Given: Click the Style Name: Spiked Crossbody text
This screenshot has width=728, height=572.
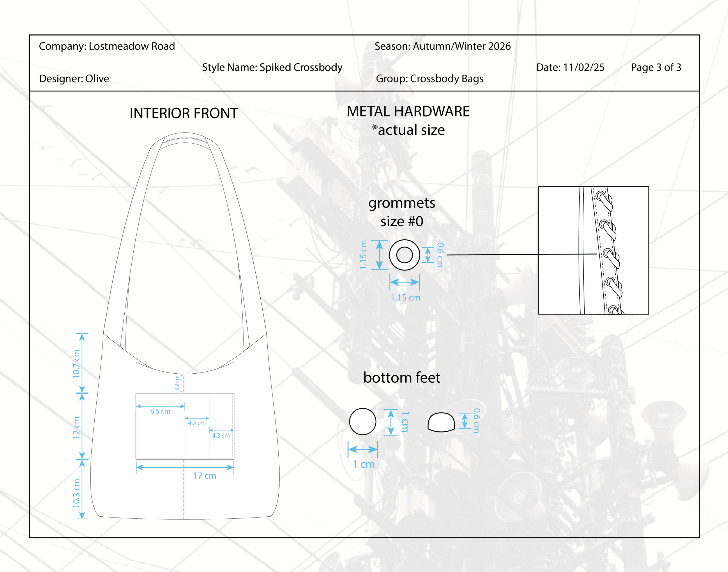Looking at the screenshot, I should click(x=272, y=67).
